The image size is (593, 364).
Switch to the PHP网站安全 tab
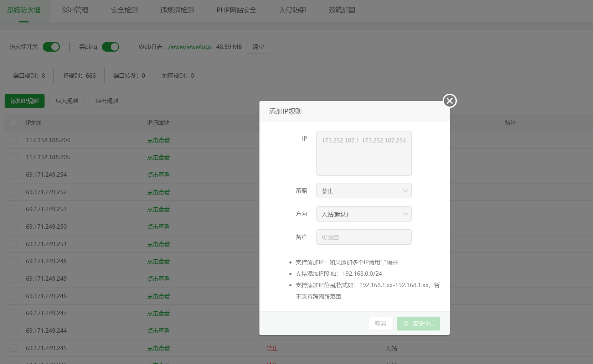[237, 10]
